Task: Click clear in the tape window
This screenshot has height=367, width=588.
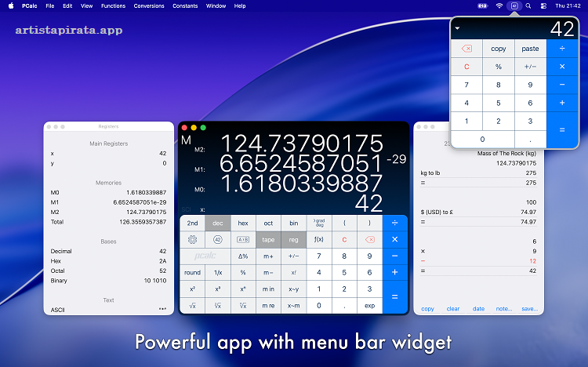Action: tap(453, 308)
